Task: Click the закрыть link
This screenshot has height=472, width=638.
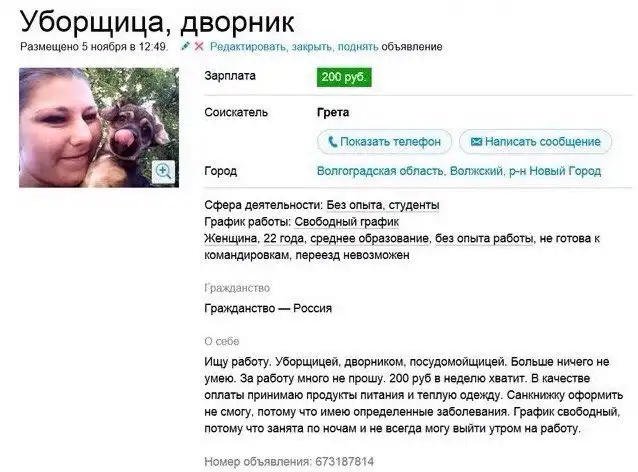Action: pyautogui.click(x=312, y=47)
